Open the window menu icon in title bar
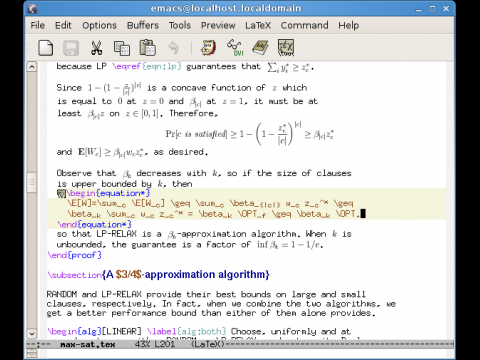The width and height of the screenshot is (480, 360). (x=32, y=8)
